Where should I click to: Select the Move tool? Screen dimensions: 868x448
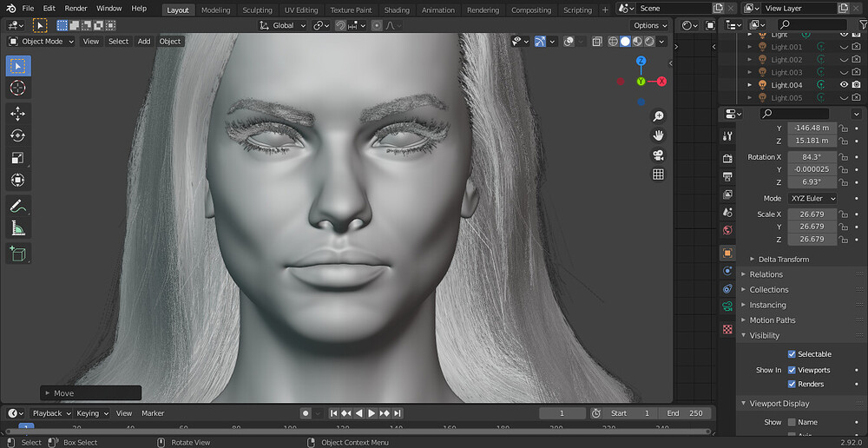tap(18, 114)
